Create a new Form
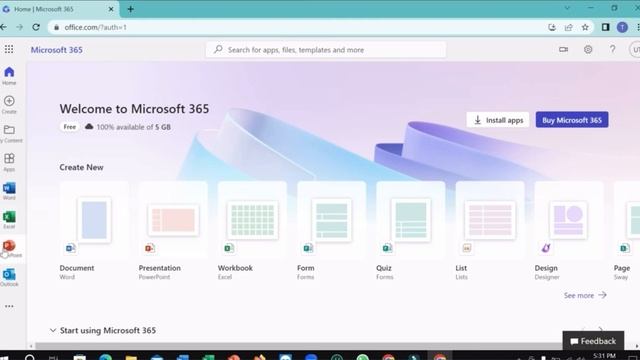 pos(331,231)
